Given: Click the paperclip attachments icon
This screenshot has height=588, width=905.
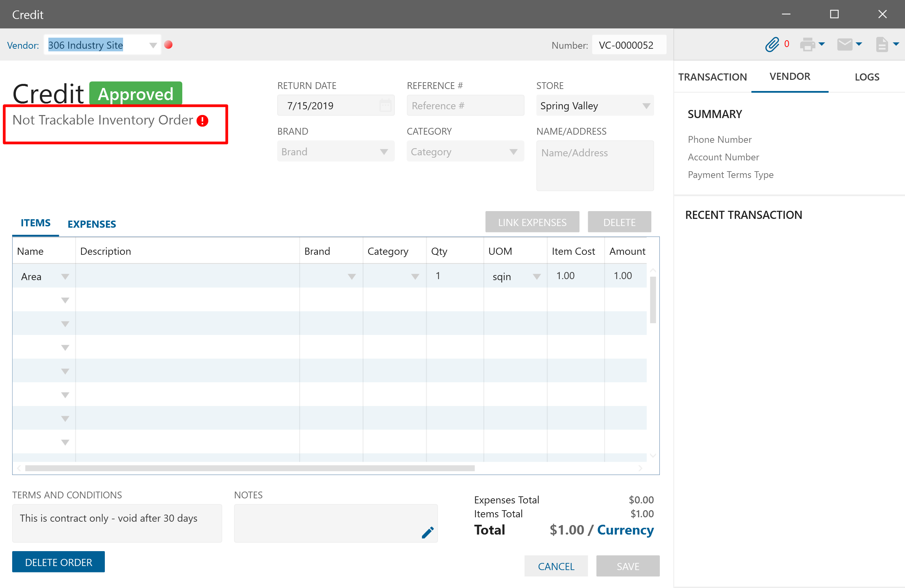Looking at the screenshot, I should (x=772, y=45).
